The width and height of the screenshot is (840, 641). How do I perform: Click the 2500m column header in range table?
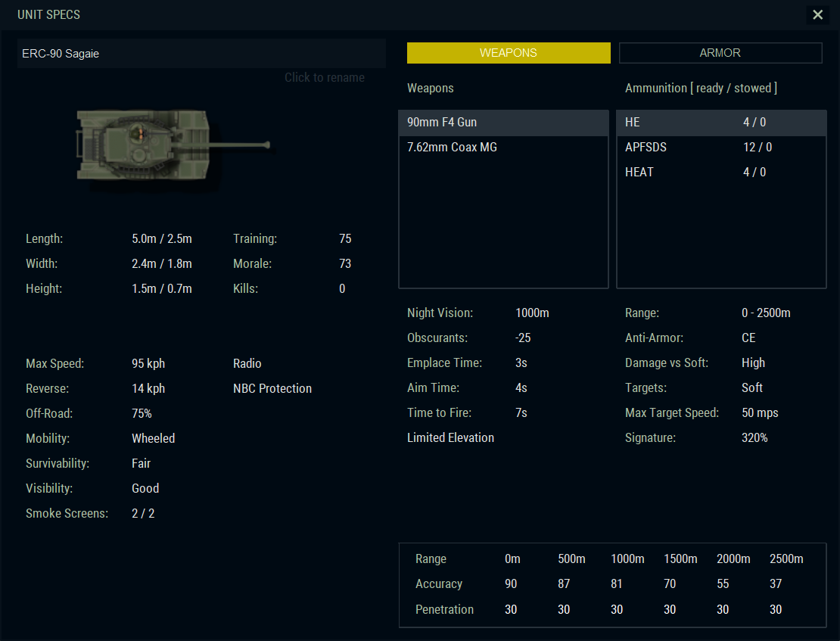(786, 559)
